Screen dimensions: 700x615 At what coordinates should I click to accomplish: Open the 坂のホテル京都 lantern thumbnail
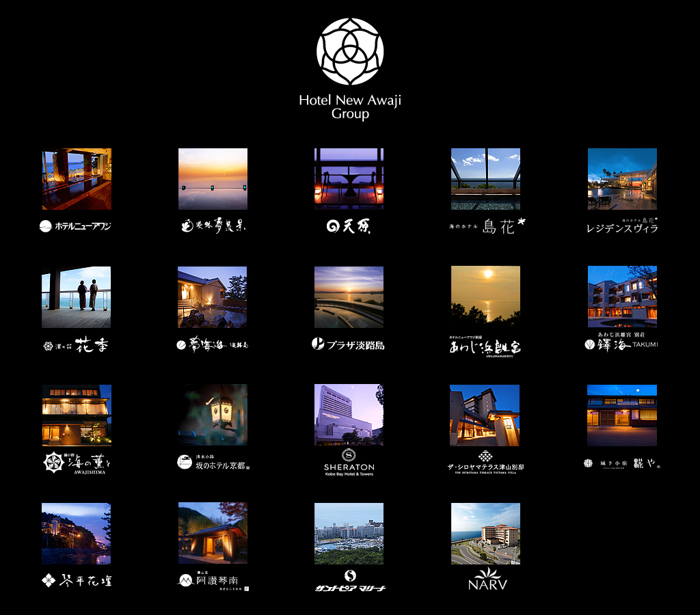point(213,415)
